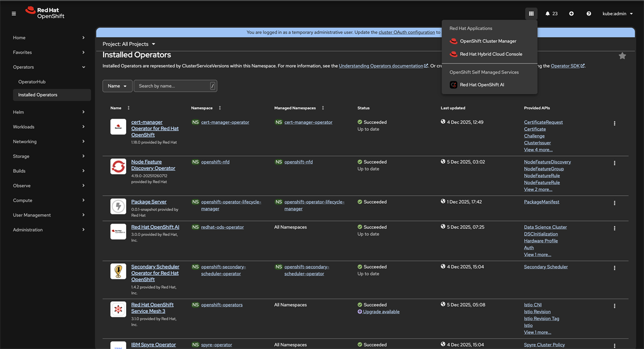
Task: Open kebab menu for Package Server row
Action: point(614,203)
